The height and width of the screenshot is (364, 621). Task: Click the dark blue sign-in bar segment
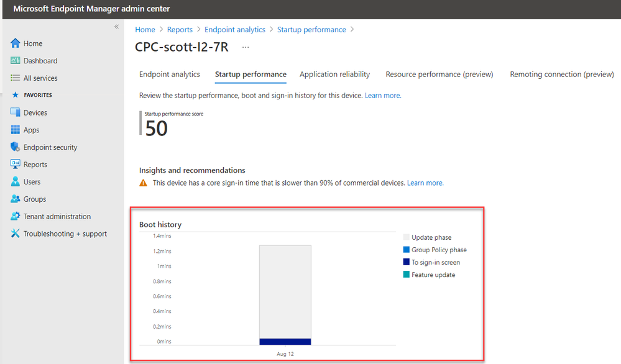[285, 342]
